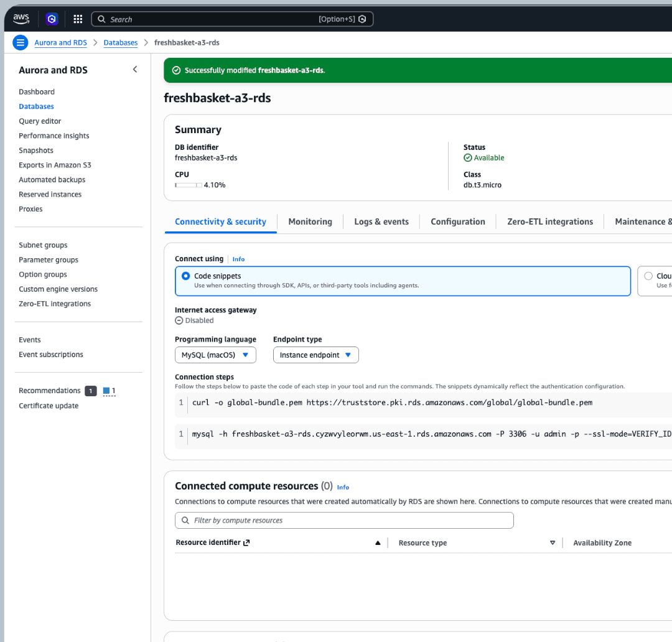Select Databases in the sidebar

pos(36,106)
